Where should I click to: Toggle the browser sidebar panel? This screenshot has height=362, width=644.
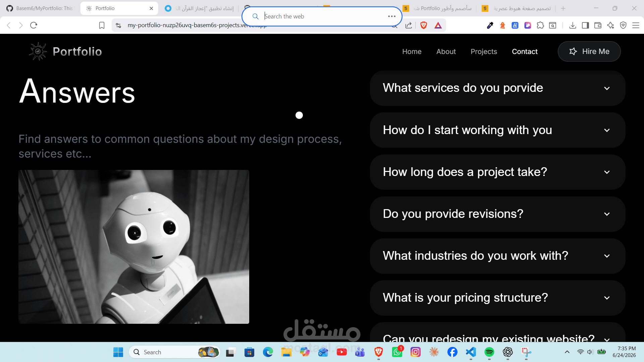(x=585, y=25)
